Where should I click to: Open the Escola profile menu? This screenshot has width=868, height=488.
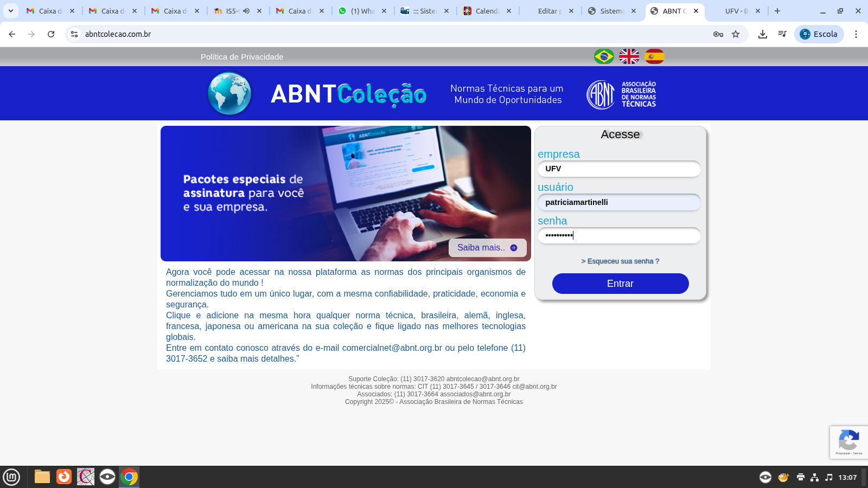[x=819, y=34]
